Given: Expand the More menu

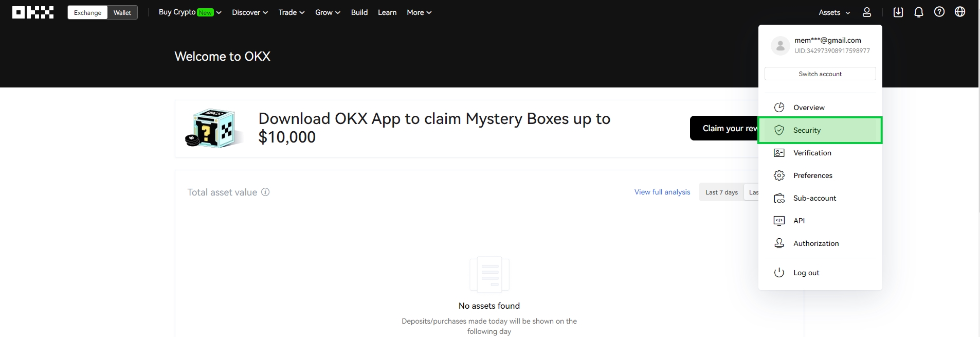Looking at the screenshot, I should click(419, 12).
